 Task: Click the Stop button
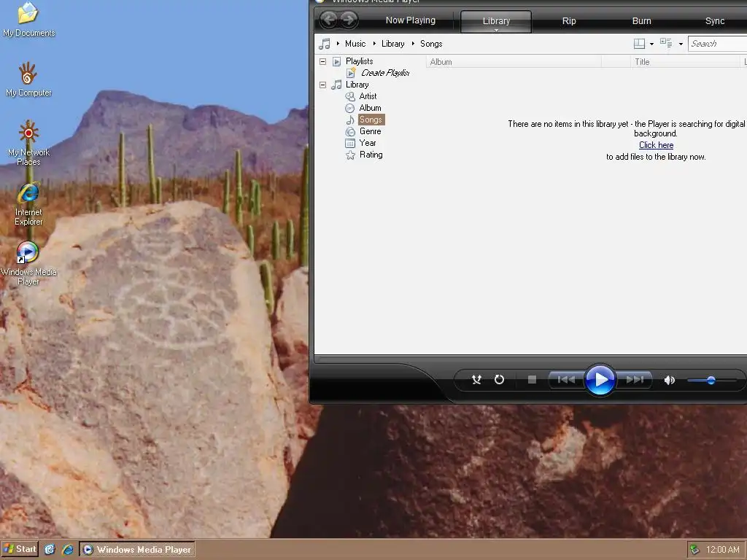[532, 379]
